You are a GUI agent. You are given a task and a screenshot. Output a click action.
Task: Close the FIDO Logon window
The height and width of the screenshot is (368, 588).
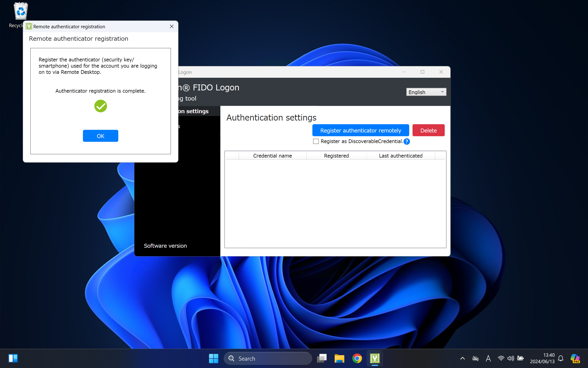click(x=441, y=72)
